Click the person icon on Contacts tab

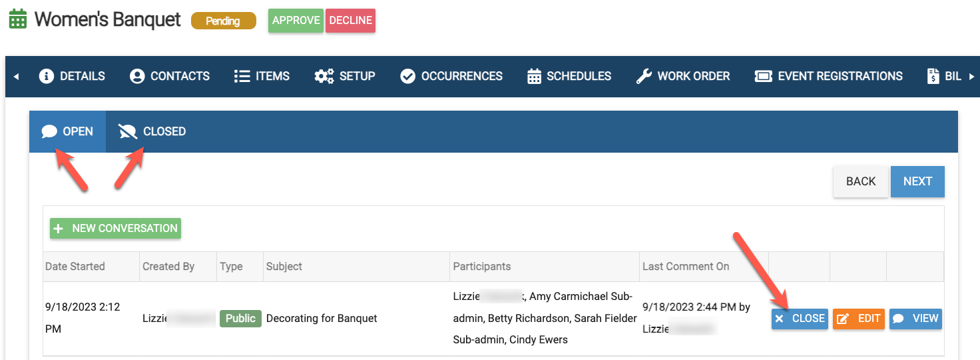click(x=137, y=76)
